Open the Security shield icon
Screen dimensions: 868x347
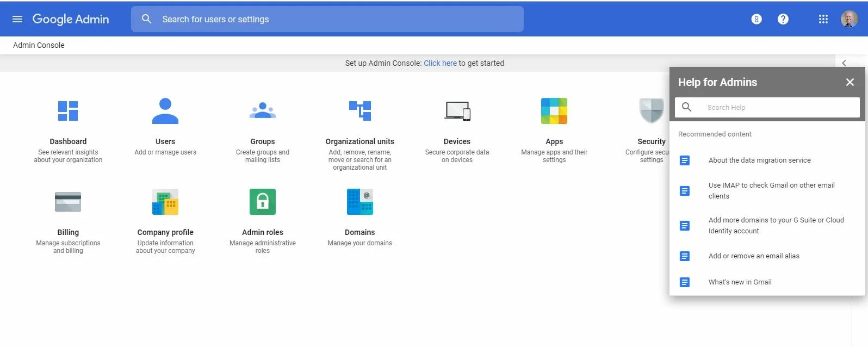(652, 111)
